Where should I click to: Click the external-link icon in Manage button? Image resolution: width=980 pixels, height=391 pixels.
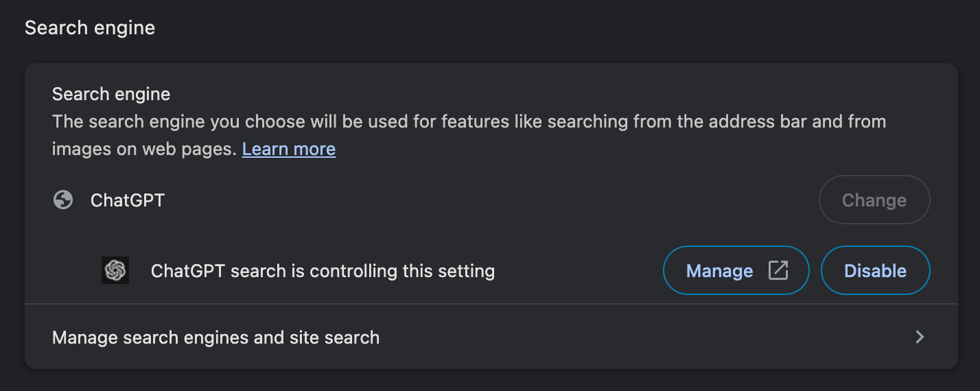pos(778,270)
